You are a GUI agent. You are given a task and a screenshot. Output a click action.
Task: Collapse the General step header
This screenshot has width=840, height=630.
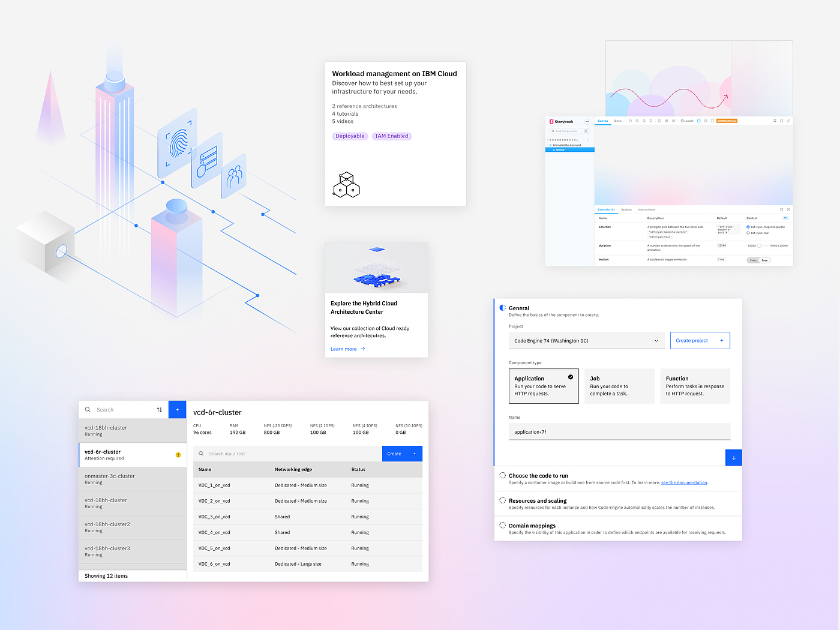click(x=519, y=308)
